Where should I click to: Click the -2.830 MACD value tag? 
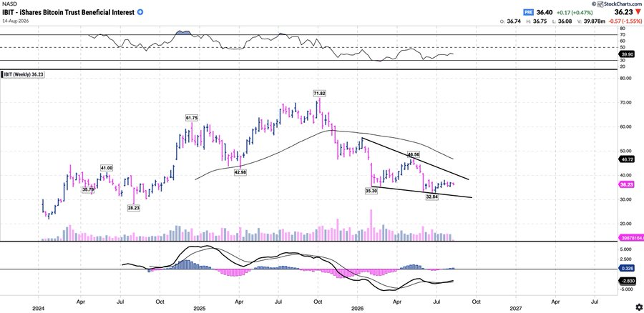pos(627,281)
